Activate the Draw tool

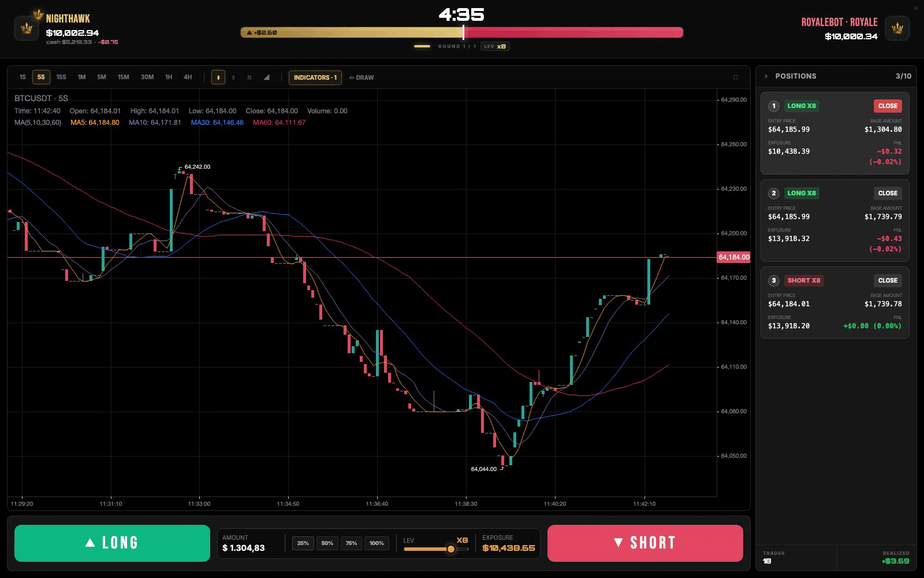click(x=362, y=77)
